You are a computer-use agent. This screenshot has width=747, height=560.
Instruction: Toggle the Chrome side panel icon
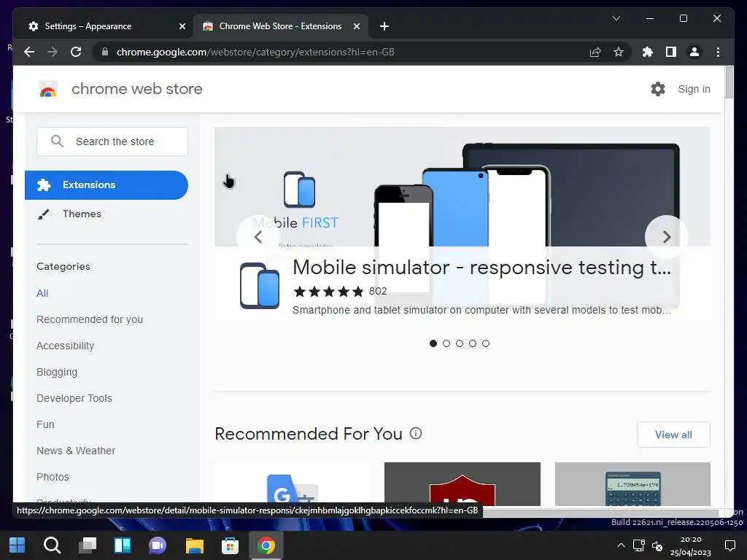[671, 52]
